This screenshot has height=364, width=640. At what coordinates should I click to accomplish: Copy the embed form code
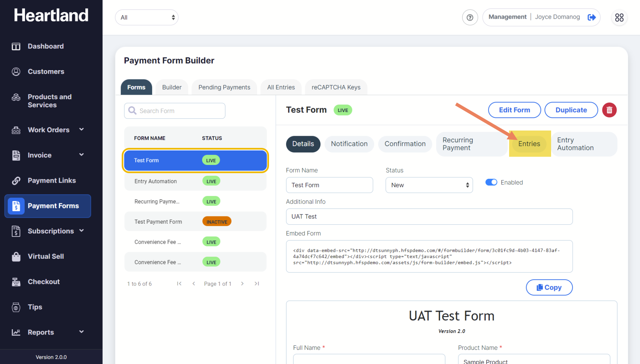coord(549,288)
